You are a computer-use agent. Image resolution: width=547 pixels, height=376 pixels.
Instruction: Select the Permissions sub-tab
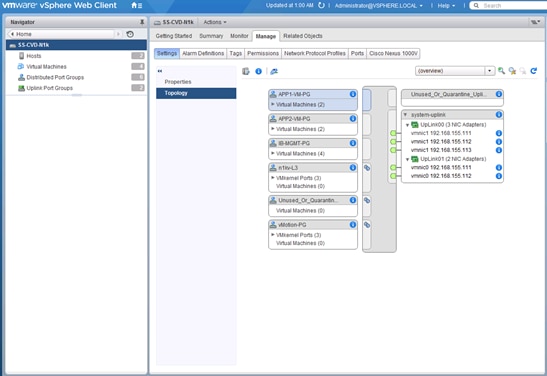coord(263,53)
